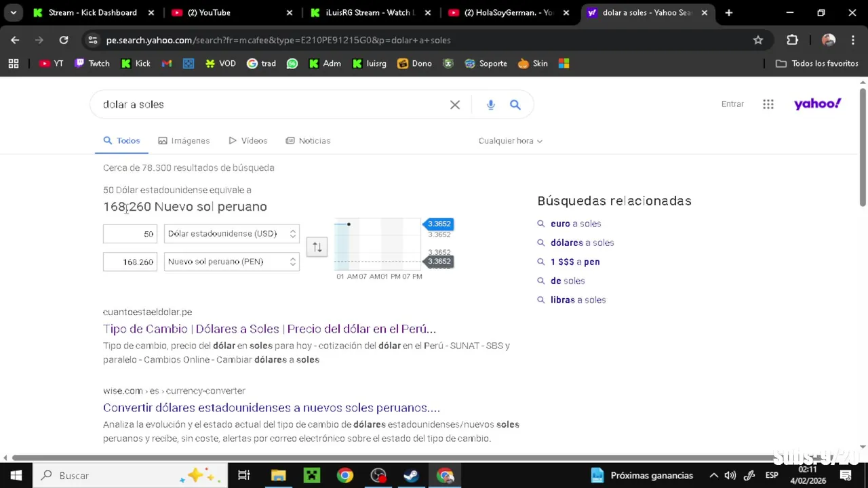Click the amount field showing 50
This screenshot has width=868, height=488.
tap(130, 234)
